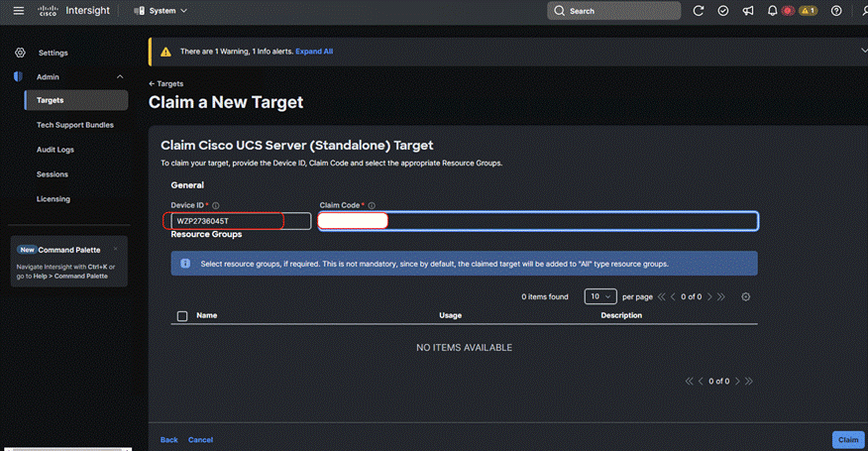Open Tech Support Bundles page
868x451 pixels.
pyautogui.click(x=74, y=125)
